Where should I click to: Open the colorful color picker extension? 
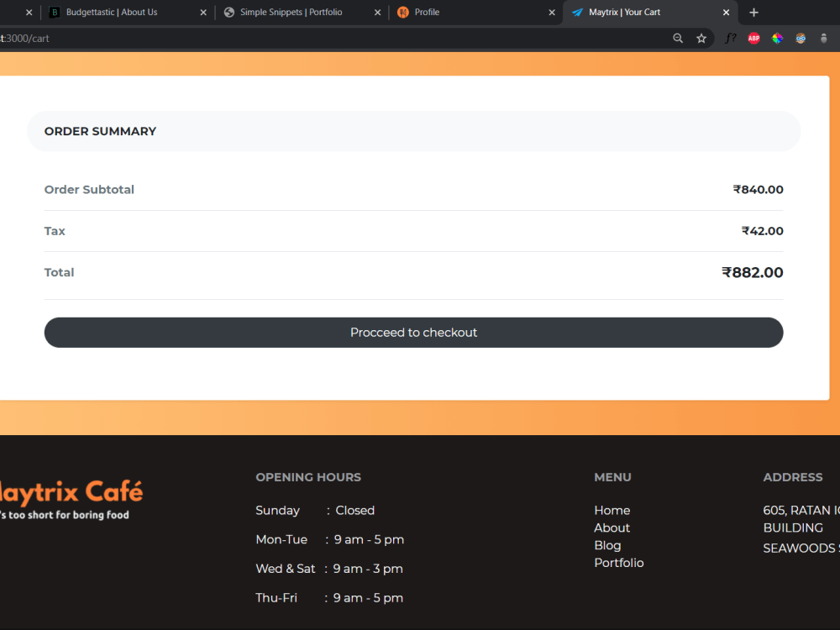(777, 38)
